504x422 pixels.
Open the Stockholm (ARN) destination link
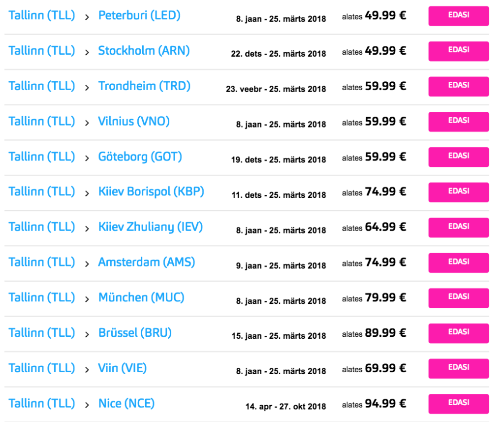(x=144, y=51)
